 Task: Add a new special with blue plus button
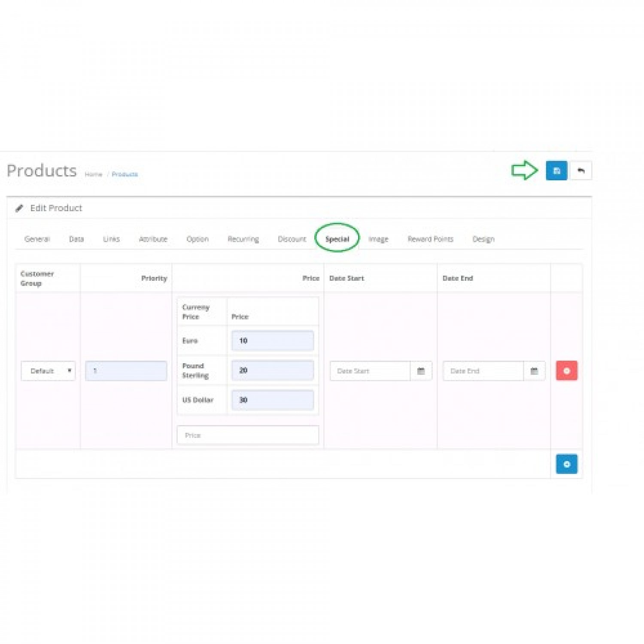(566, 464)
